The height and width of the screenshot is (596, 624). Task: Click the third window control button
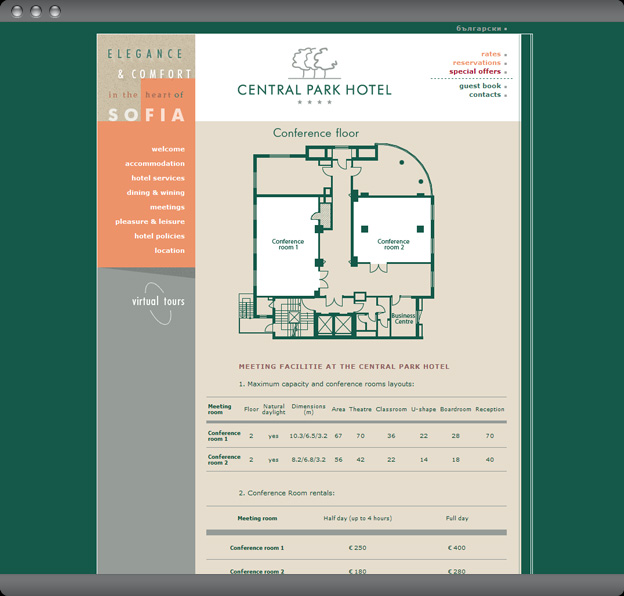(55, 12)
